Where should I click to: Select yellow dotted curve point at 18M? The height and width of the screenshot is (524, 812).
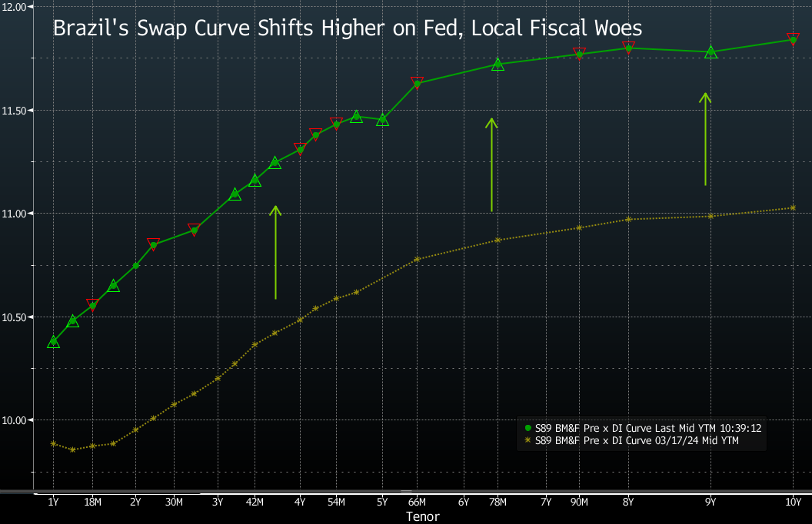point(93,446)
